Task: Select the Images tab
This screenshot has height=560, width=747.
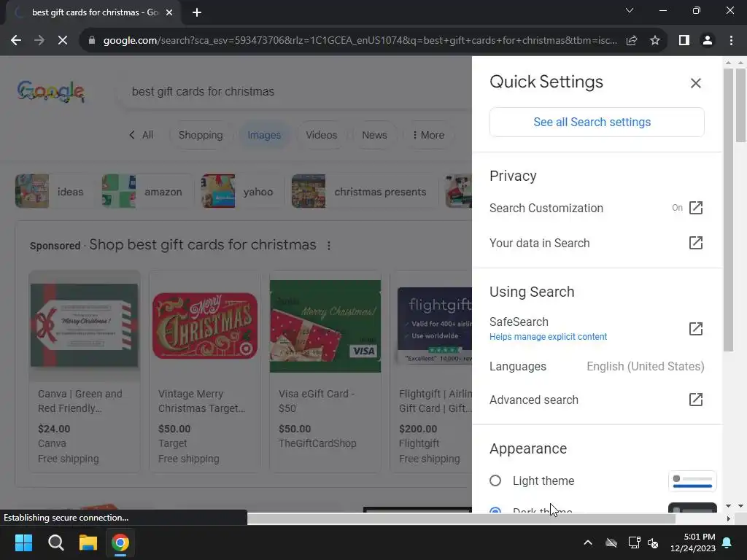Action: tap(264, 135)
